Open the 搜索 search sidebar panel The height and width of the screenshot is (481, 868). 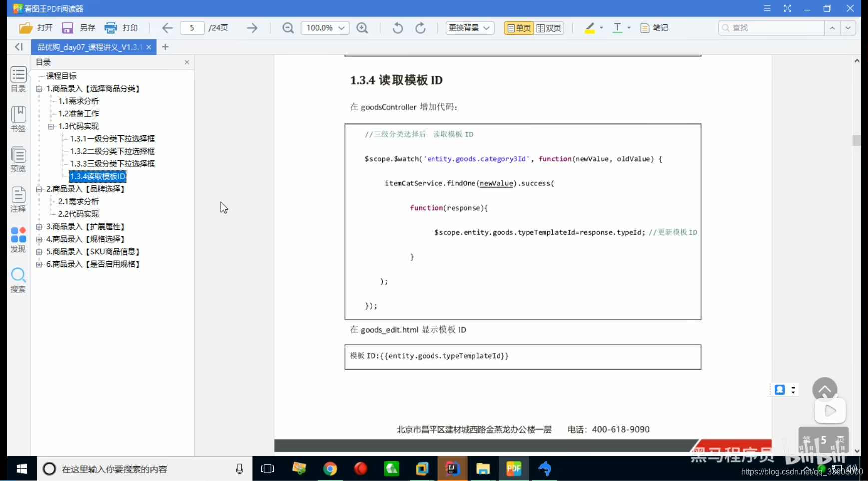pyautogui.click(x=18, y=280)
